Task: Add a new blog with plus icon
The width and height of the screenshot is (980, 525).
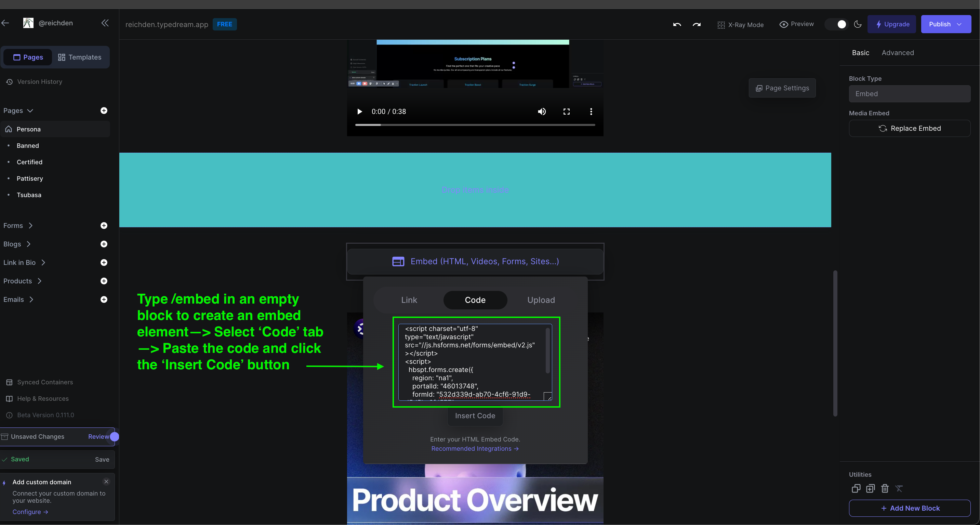Action: coord(104,244)
